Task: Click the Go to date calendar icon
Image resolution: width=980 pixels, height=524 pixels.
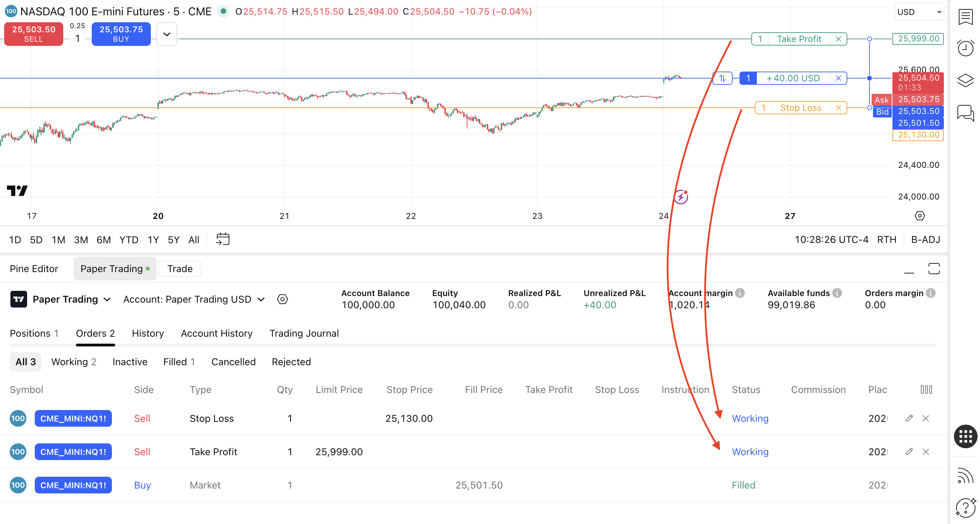Action: tap(222, 239)
